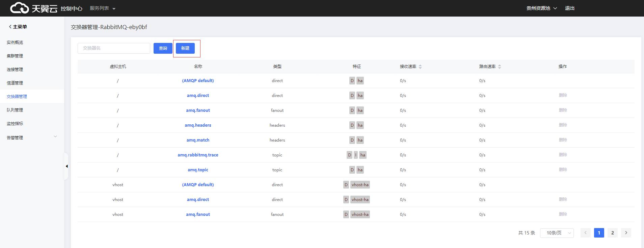Open the 服务列表 dropdown

tap(103, 8)
